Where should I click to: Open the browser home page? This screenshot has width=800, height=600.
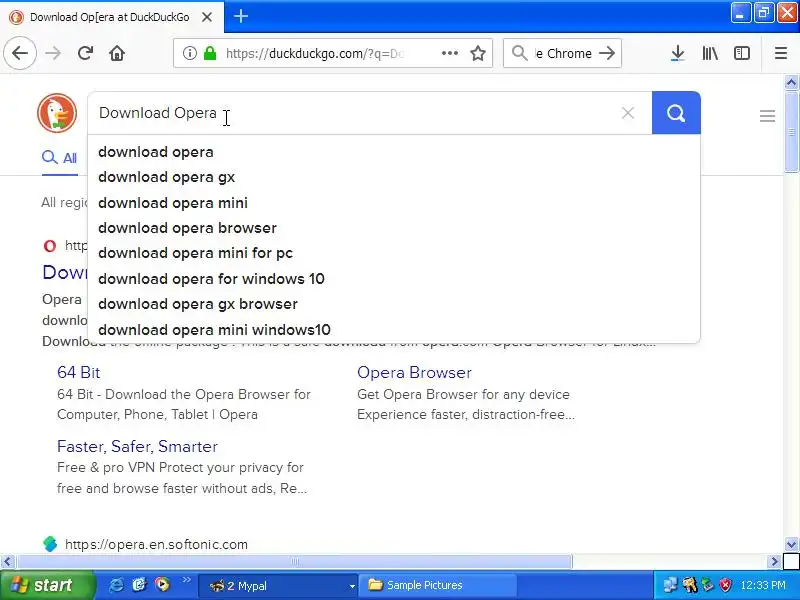(117, 53)
